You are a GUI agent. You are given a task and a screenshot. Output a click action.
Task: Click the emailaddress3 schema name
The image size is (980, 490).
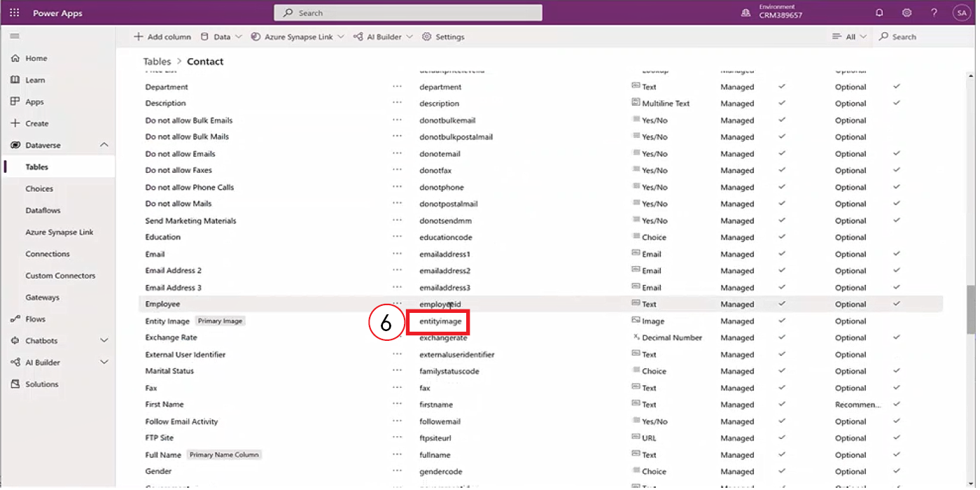[444, 288]
